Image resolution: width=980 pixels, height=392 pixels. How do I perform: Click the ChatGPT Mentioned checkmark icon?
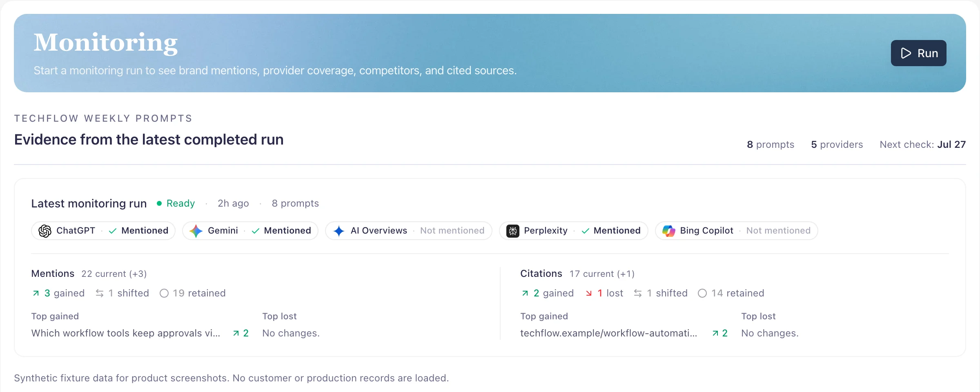tap(113, 231)
